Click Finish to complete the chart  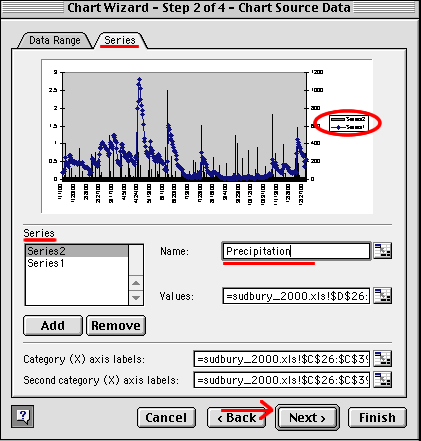point(377,417)
